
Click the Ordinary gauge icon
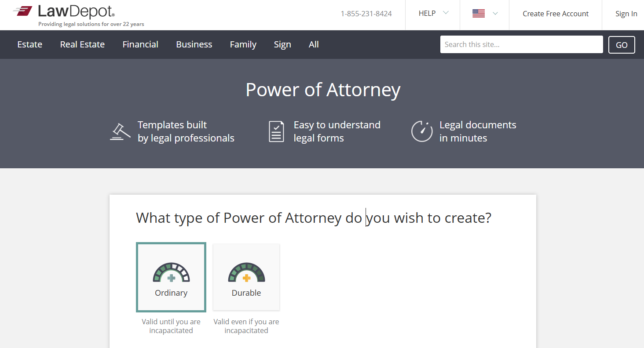point(171,273)
